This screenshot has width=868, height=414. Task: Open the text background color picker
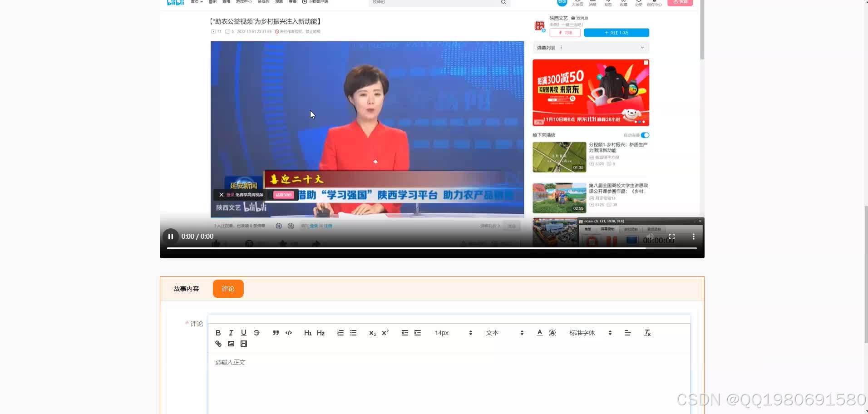tap(552, 333)
